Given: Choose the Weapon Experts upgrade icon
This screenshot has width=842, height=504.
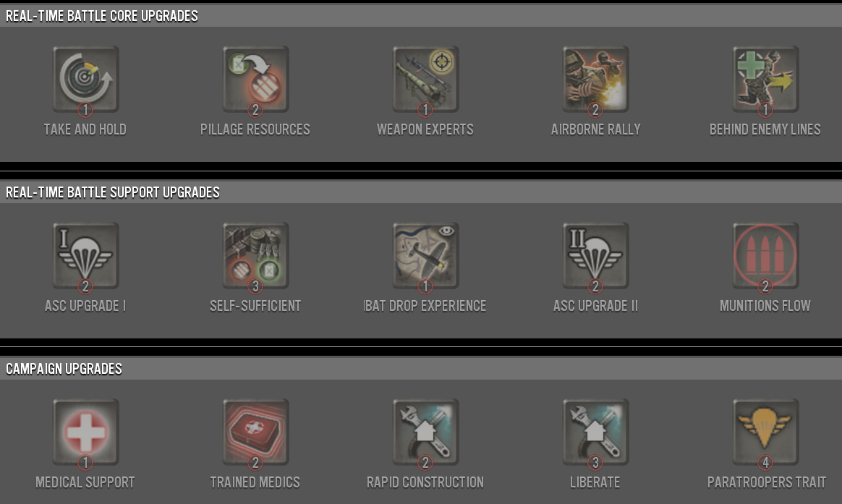Looking at the screenshot, I should point(425,79).
